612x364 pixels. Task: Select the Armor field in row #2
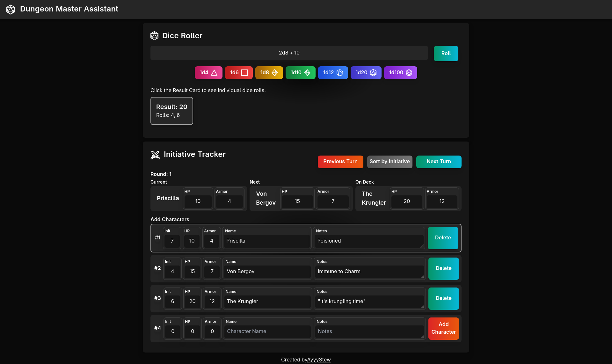[x=212, y=272]
